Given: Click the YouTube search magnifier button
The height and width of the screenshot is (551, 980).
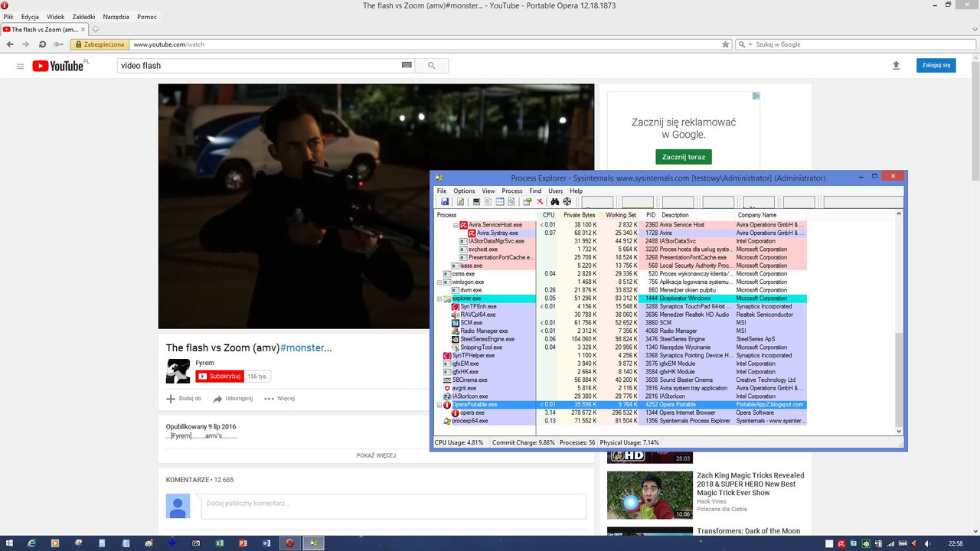Looking at the screenshot, I should tap(432, 66).
